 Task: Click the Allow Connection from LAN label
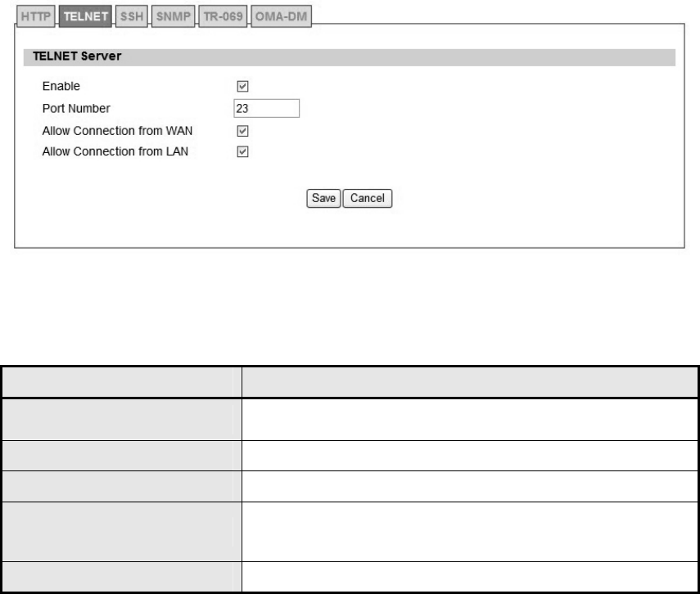pyautogui.click(x=115, y=151)
